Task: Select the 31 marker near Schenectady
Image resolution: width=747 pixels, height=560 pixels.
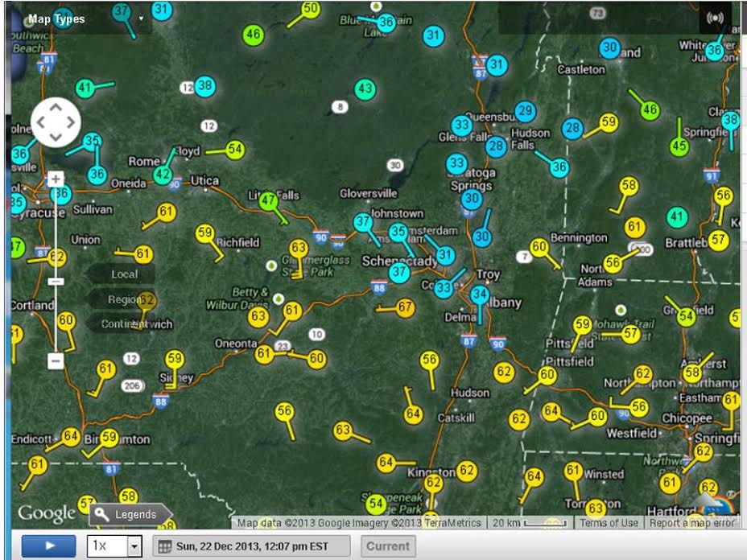Action: 444,255
